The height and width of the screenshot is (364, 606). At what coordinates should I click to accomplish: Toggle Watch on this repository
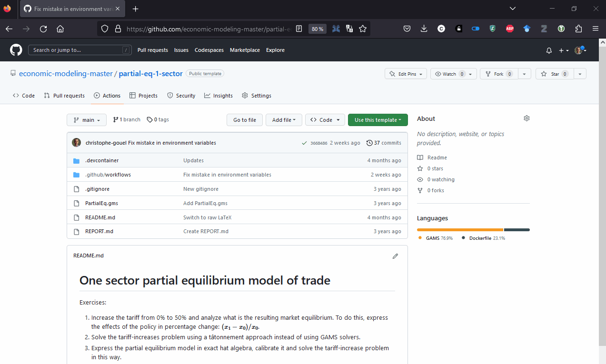(x=448, y=74)
